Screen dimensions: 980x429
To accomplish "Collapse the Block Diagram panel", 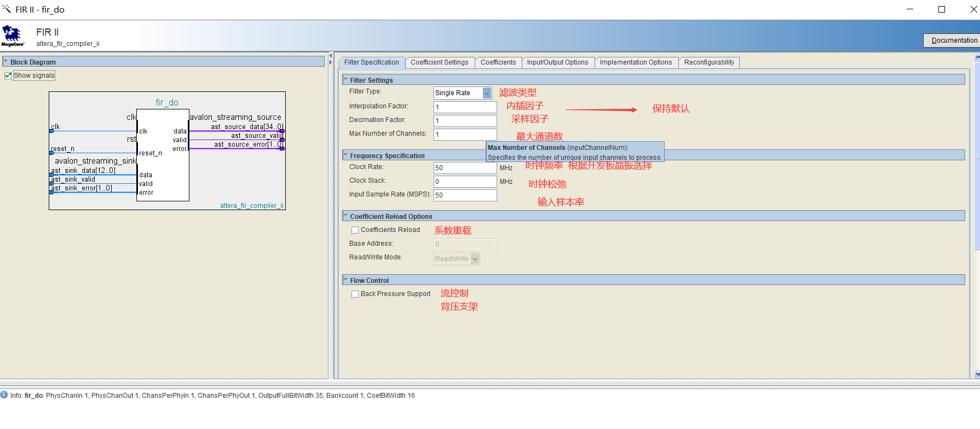I will pyautogui.click(x=5, y=62).
